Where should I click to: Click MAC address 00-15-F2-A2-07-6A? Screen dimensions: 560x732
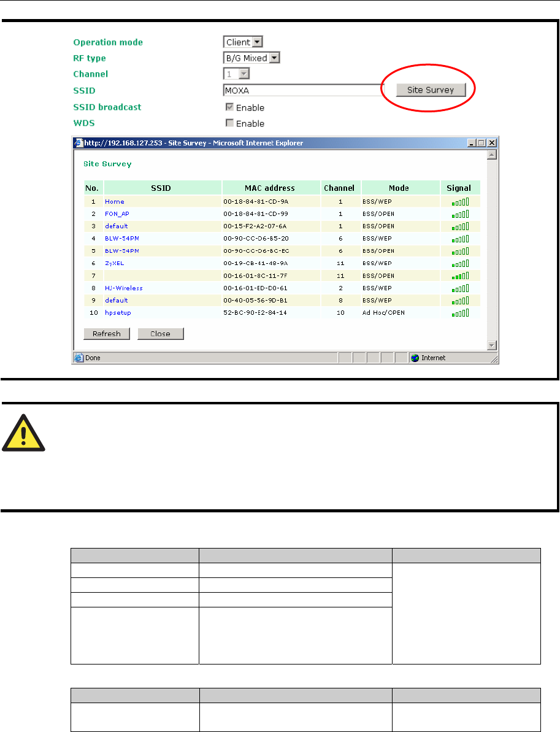pos(255,226)
